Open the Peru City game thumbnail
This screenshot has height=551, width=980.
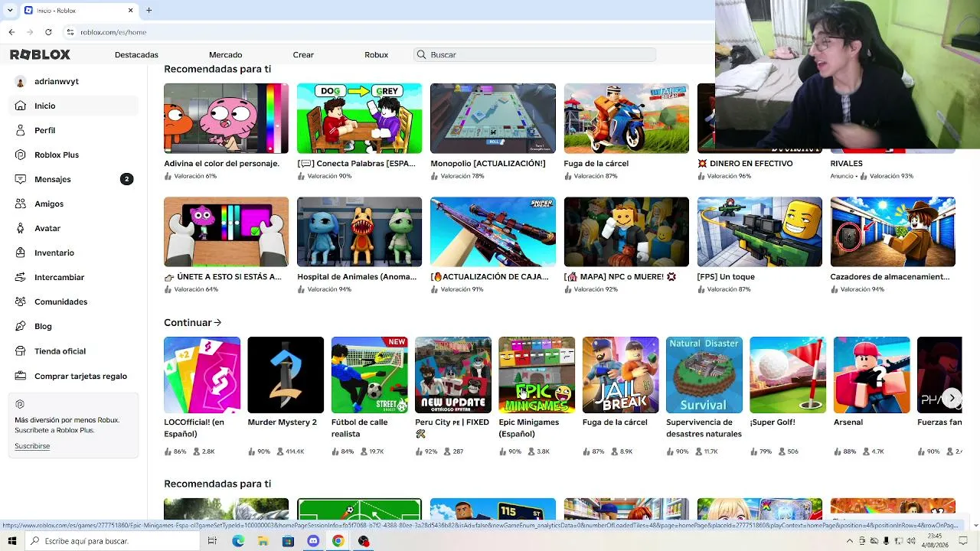(453, 375)
